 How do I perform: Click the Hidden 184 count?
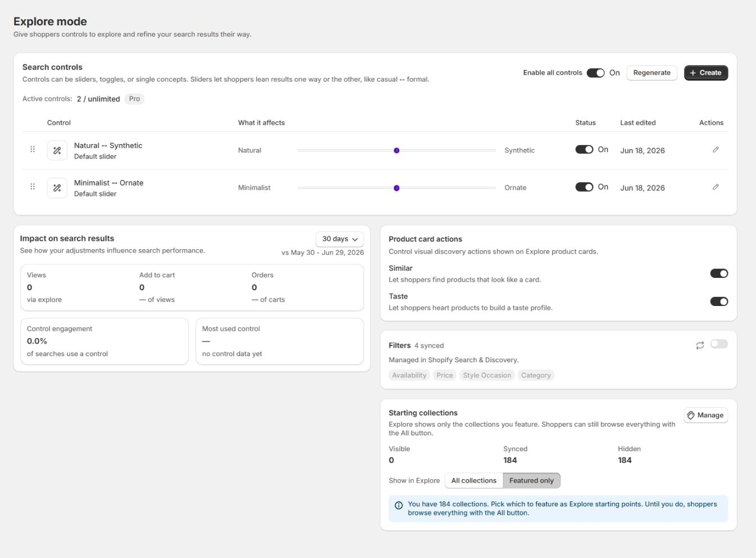[625, 460]
